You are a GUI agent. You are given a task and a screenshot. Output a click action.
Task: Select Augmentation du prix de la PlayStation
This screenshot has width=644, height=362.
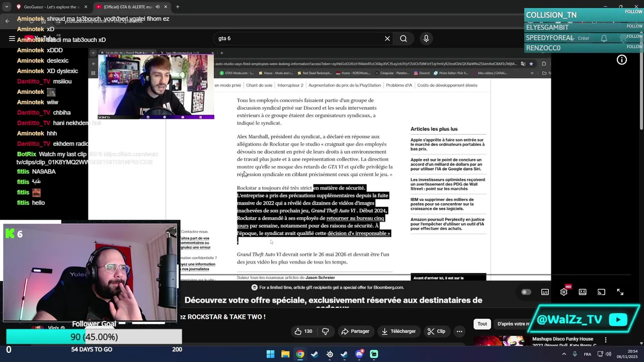[x=345, y=85]
